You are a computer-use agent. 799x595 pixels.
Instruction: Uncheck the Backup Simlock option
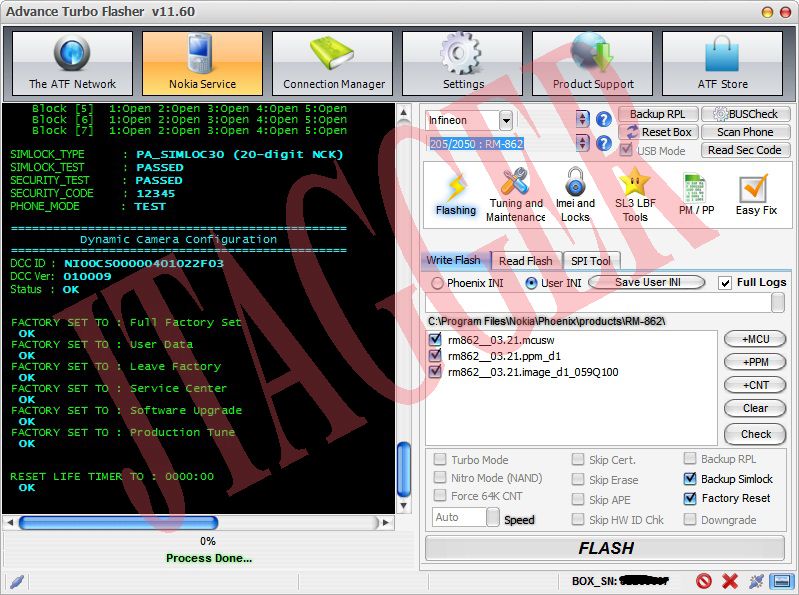click(691, 479)
